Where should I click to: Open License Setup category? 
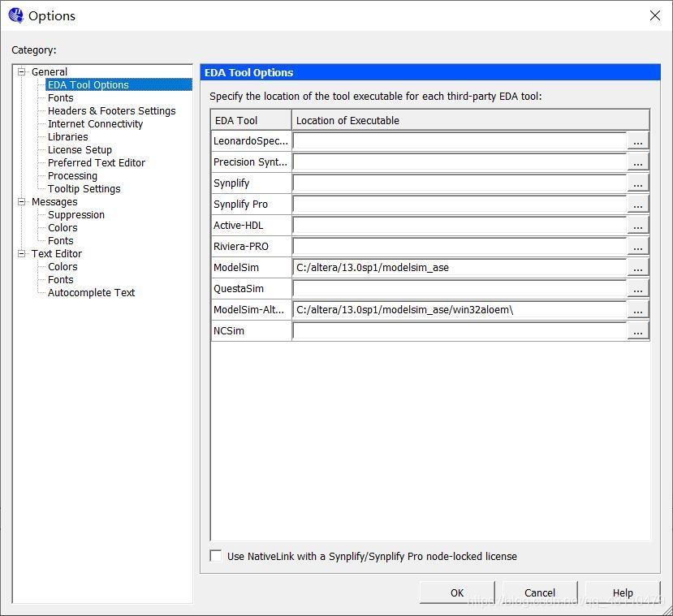click(80, 149)
